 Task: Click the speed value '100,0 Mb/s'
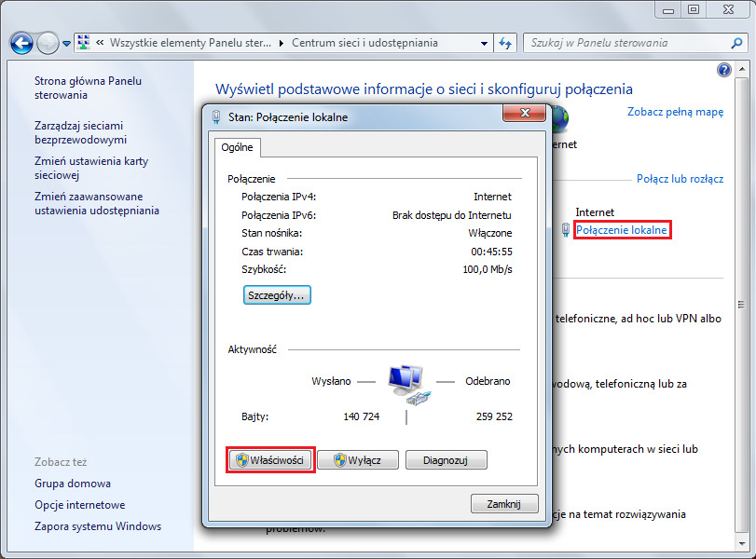click(x=488, y=269)
